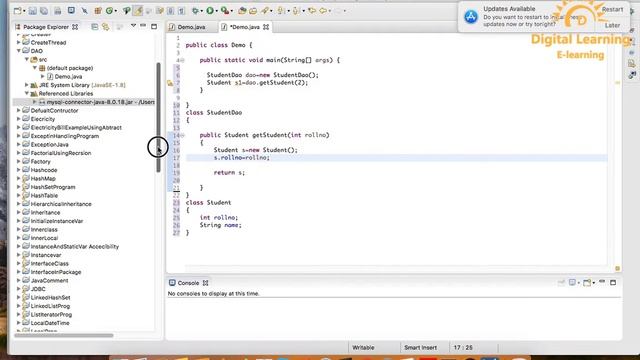Click Writable in the status bar

click(x=363, y=348)
